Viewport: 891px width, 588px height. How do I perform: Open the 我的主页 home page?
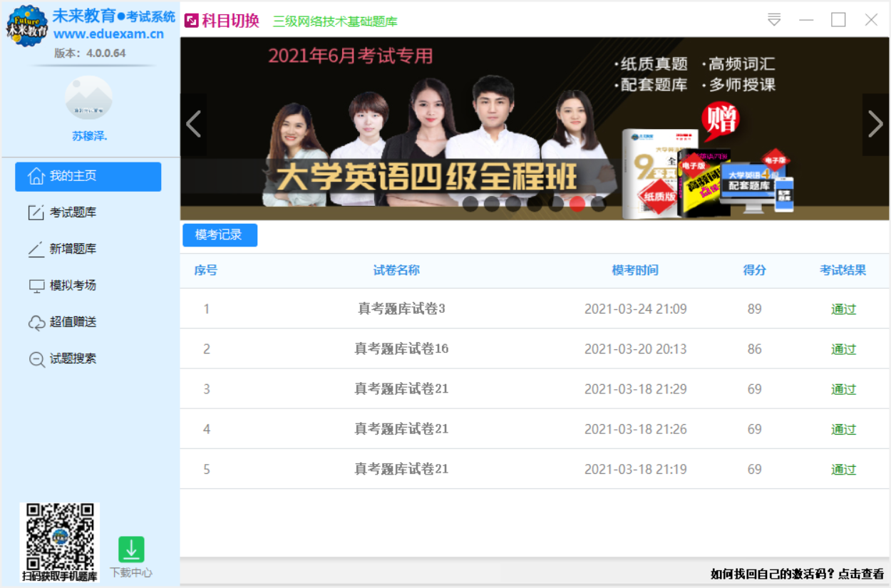coord(88,177)
